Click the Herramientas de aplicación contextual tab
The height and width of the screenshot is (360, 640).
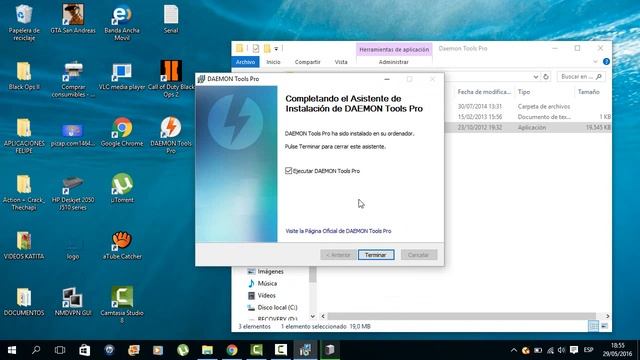[x=394, y=49]
